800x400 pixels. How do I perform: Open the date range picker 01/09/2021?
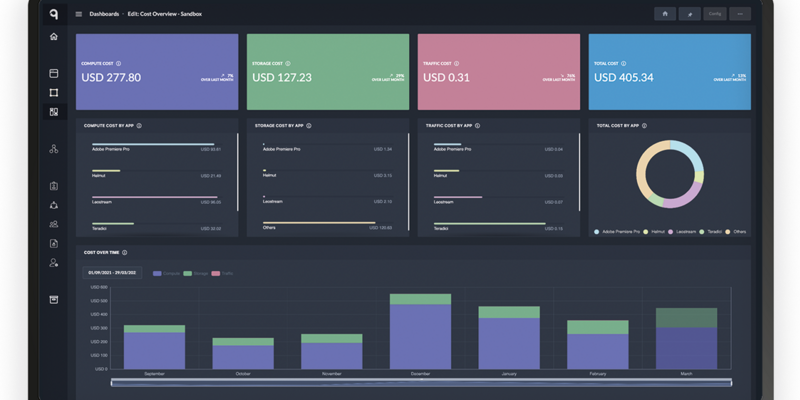click(x=112, y=273)
